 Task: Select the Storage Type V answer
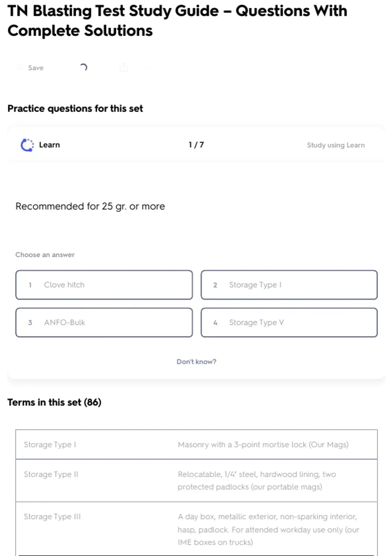289,322
